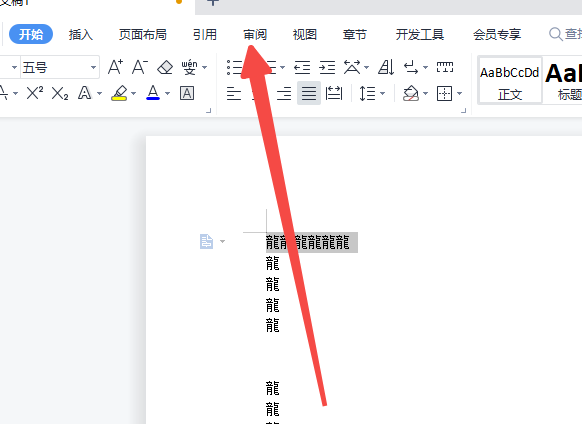Open the font size dropdown showing 五号
The height and width of the screenshot is (424, 582).
60,68
